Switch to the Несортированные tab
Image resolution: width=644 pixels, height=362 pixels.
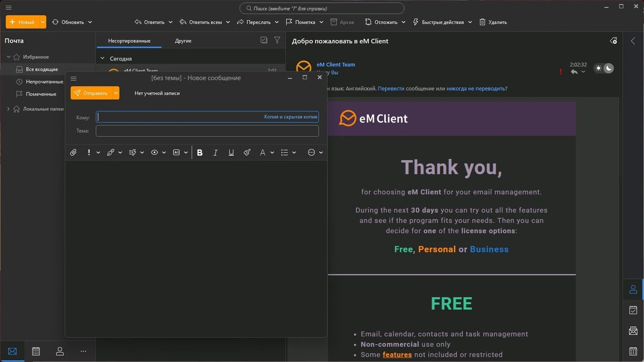(129, 41)
